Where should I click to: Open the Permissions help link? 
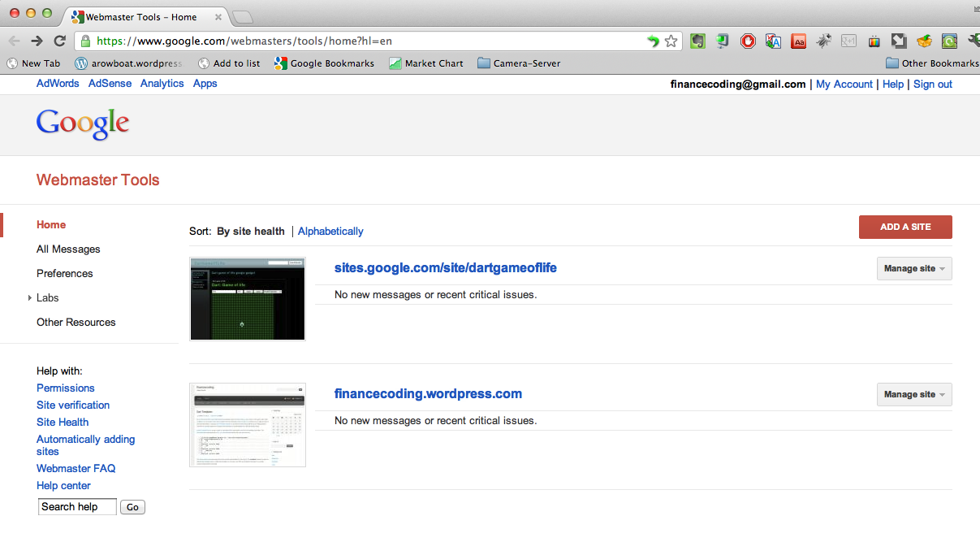(x=66, y=388)
